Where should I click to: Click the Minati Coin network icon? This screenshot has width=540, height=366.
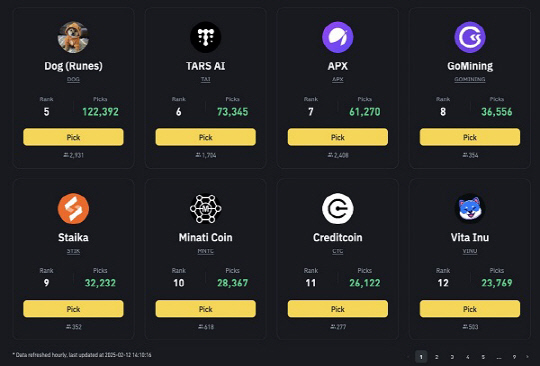pos(206,209)
